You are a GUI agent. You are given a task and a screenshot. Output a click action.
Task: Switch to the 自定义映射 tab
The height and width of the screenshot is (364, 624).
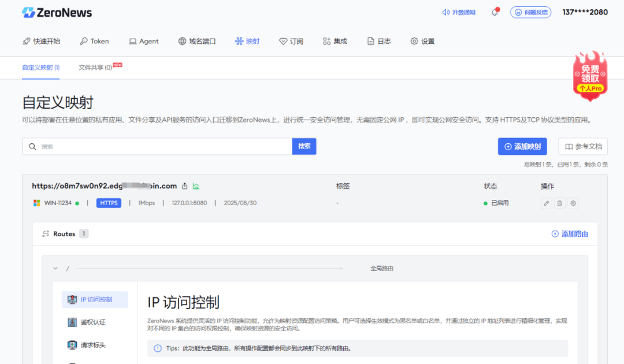click(40, 68)
